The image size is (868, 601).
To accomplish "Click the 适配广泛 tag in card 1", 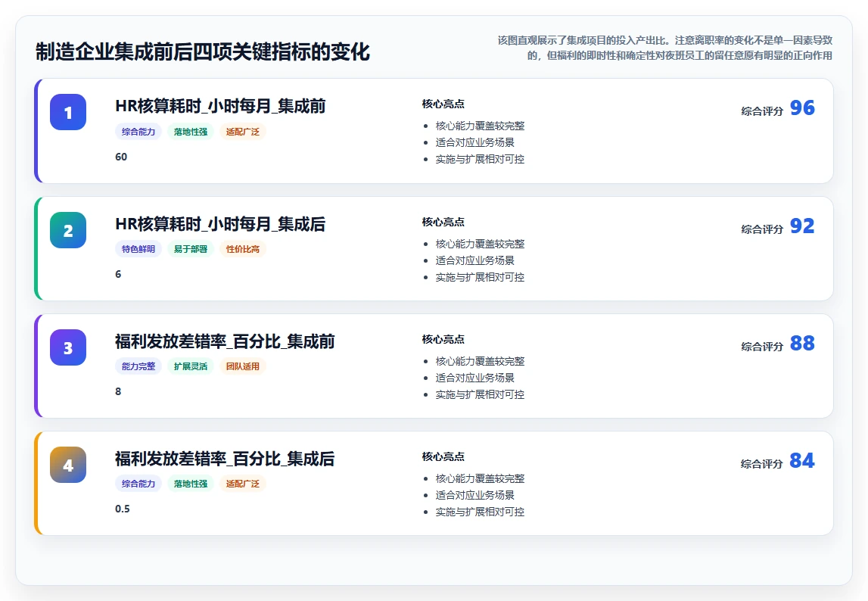I will (242, 132).
